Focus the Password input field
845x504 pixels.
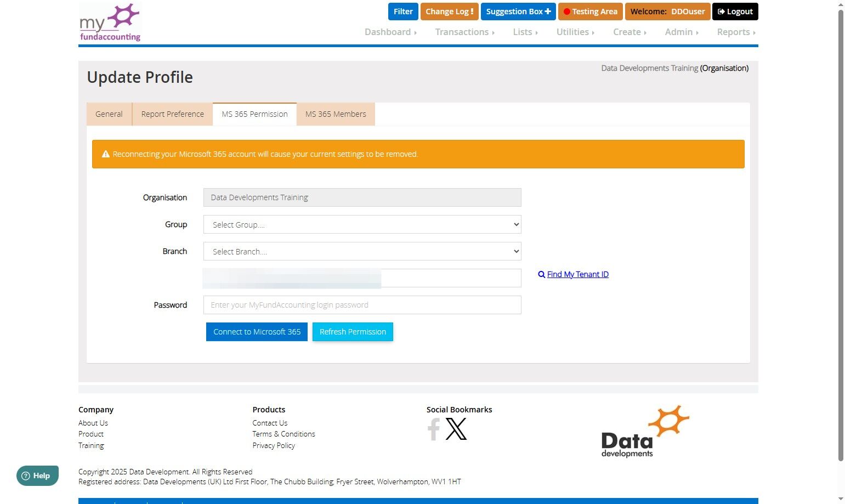click(362, 305)
